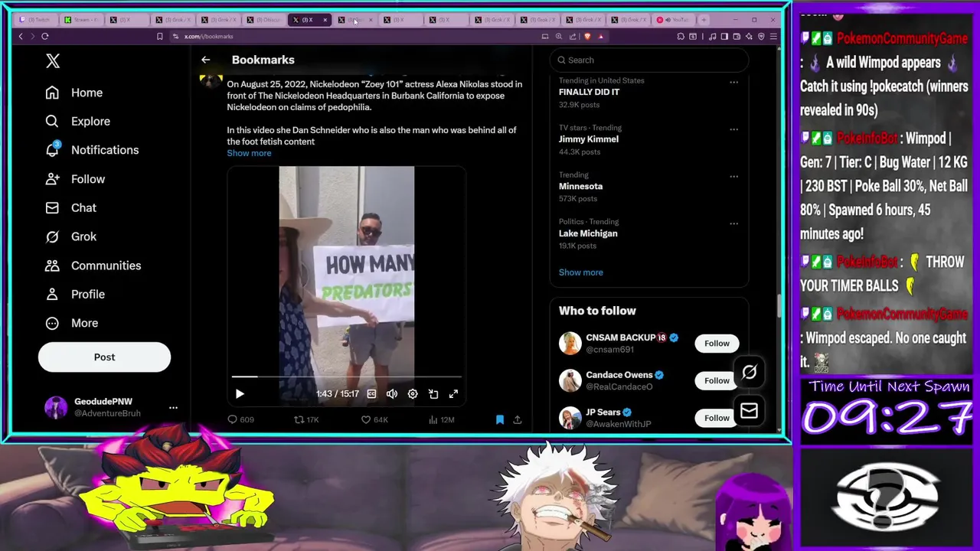
Task: Toggle captions on the video
Action: 371,394
